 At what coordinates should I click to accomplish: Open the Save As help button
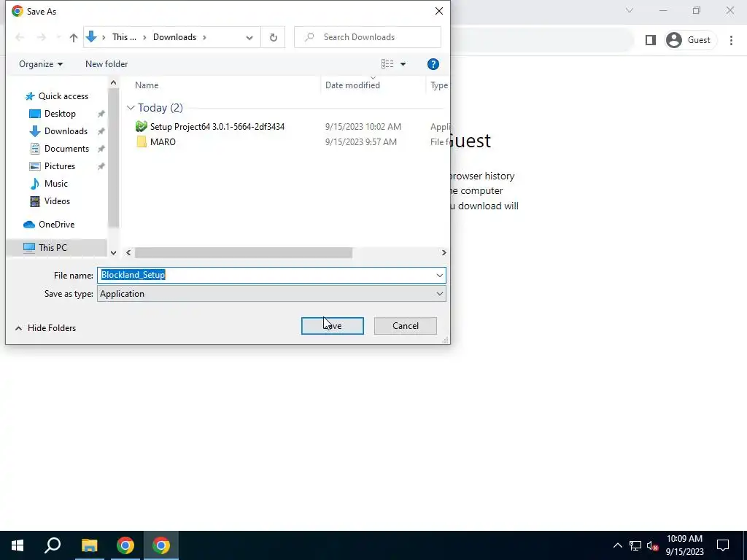(433, 64)
